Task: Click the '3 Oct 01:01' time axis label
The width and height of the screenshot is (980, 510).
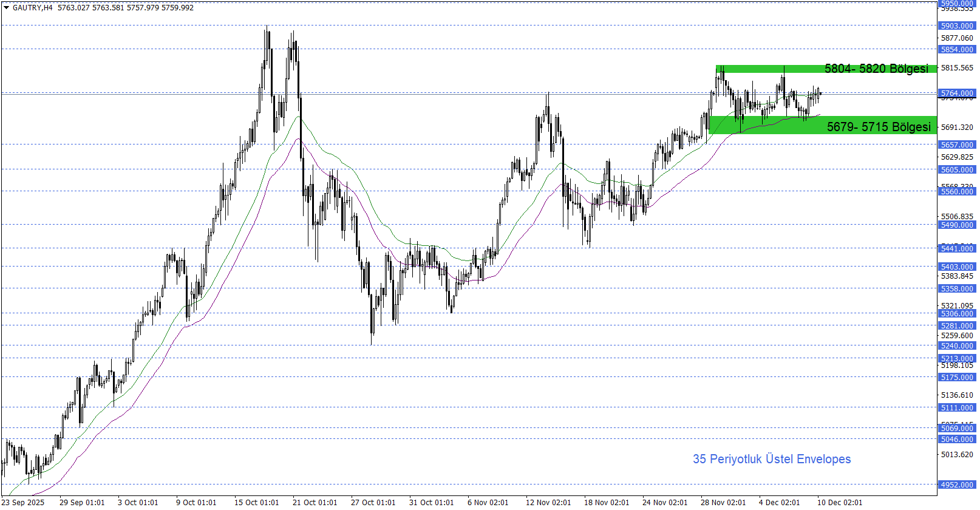Action: coord(138,502)
